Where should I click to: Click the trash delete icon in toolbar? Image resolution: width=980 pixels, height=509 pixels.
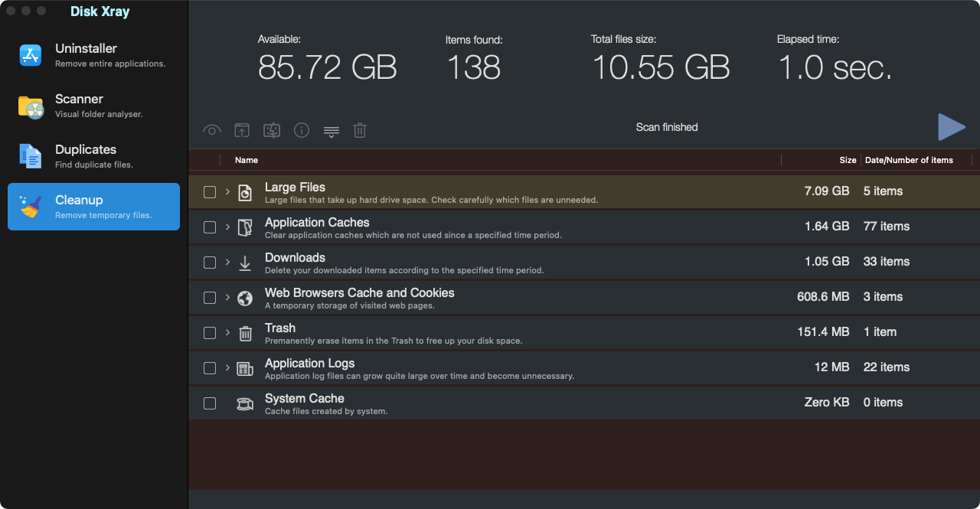pos(360,130)
